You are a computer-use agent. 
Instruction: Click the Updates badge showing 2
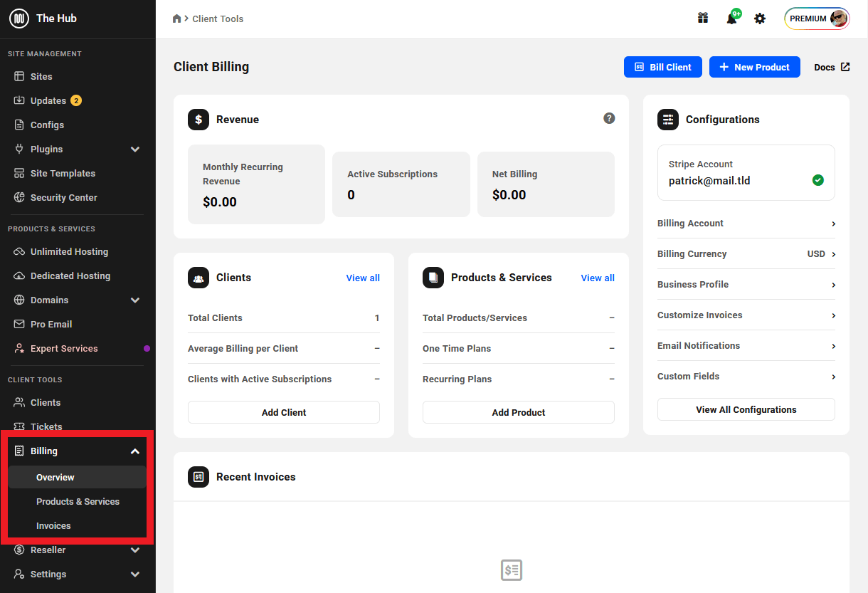[76, 100]
